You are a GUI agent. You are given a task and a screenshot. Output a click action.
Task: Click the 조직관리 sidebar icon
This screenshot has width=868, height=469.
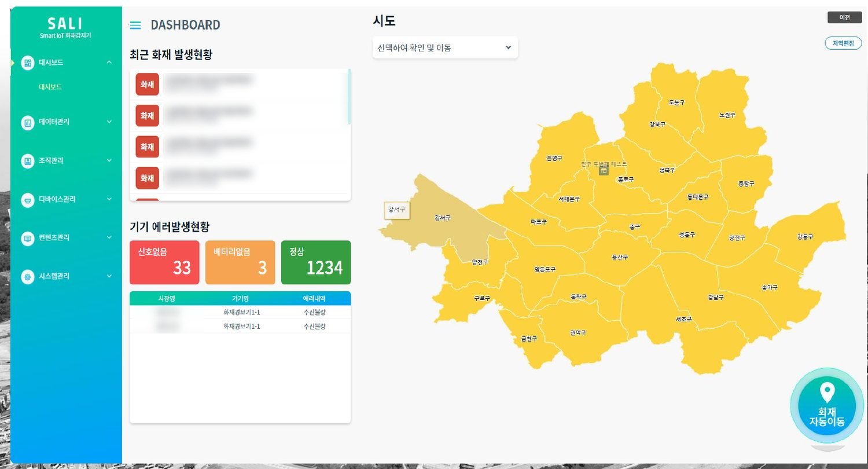click(x=28, y=161)
